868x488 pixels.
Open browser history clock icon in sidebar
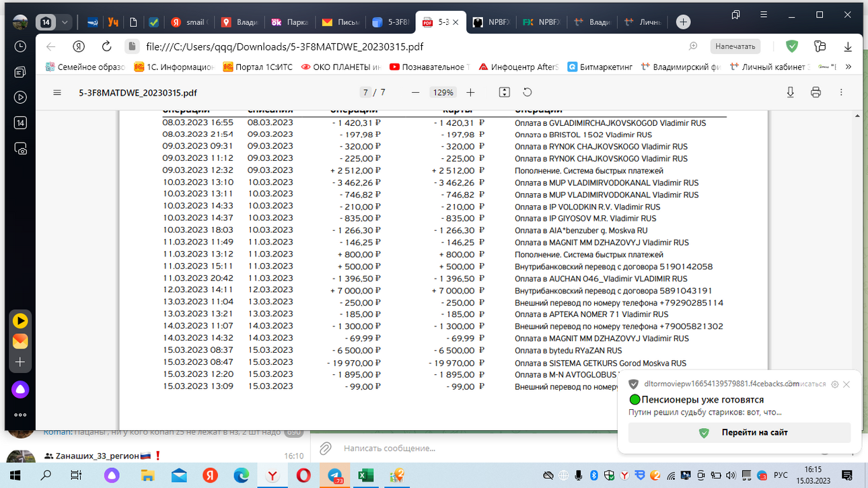click(20, 46)
